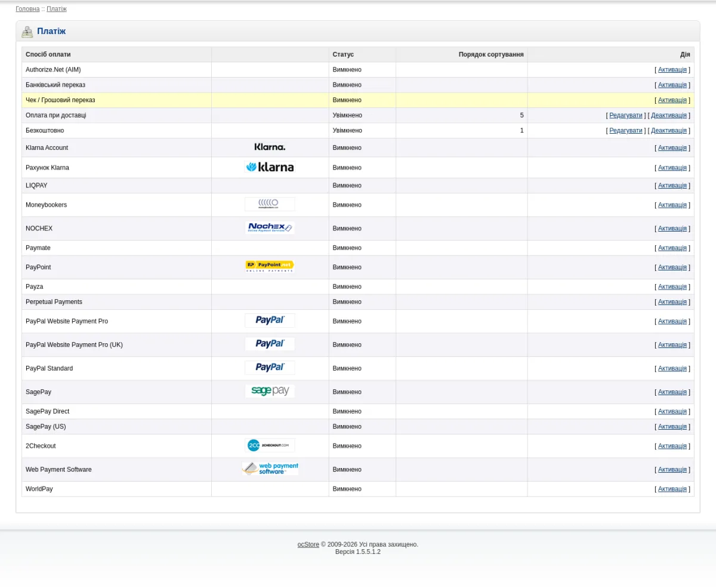Activate Банківський переказ payment method
This screenshot has height=588, width=716.
click(672, 85)
